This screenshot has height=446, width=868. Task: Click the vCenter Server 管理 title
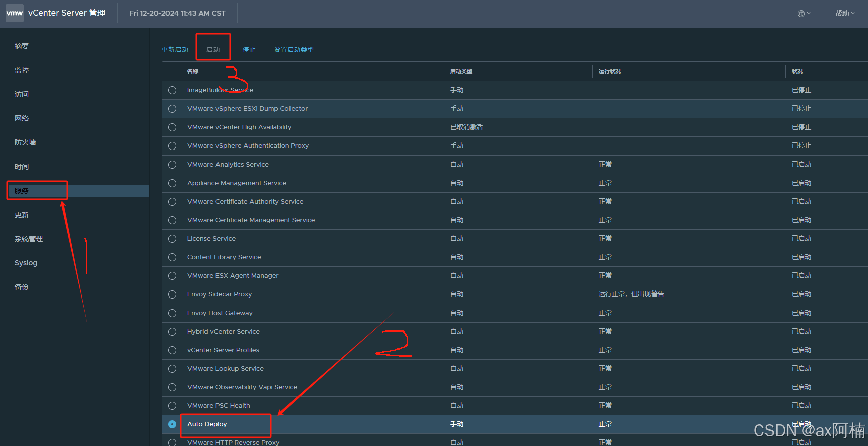pos(67,13)
